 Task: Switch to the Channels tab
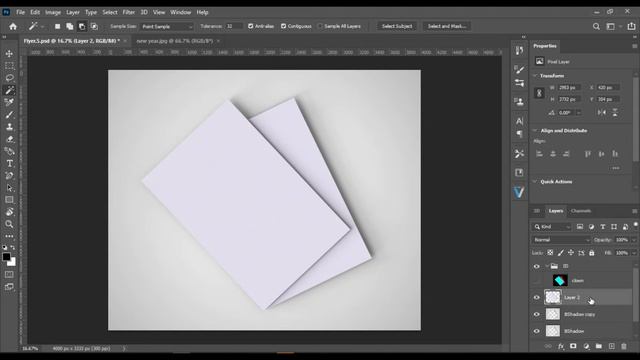click(x=581, y=211)
